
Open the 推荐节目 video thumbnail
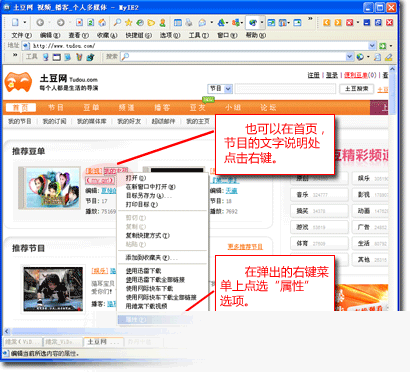pos(53,289)
